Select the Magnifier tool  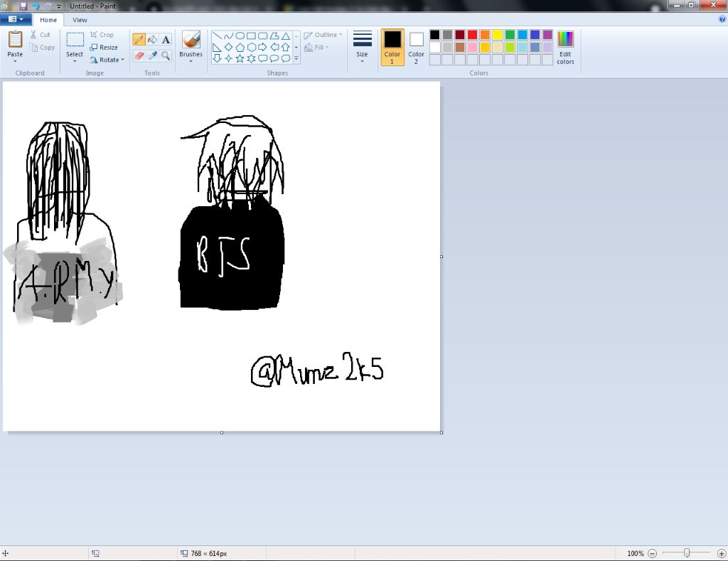pyautogui.click(x=166, y=55)
